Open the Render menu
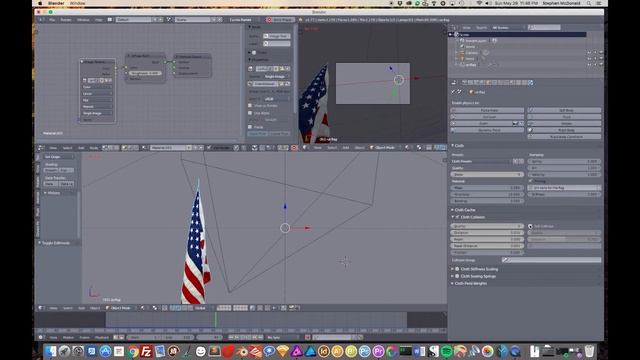 click(66, 20)
